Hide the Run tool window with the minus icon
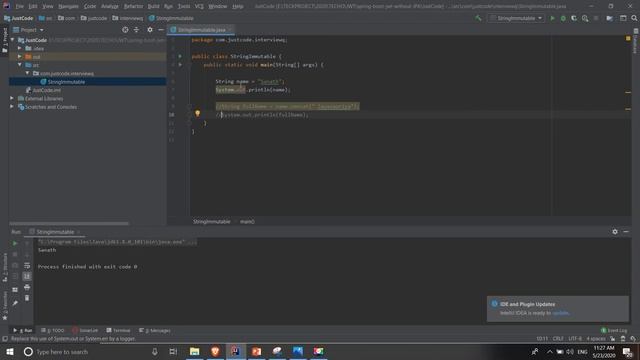Image resolution: width=640 pixels, height=360 pixels. [x=626, y=232]
